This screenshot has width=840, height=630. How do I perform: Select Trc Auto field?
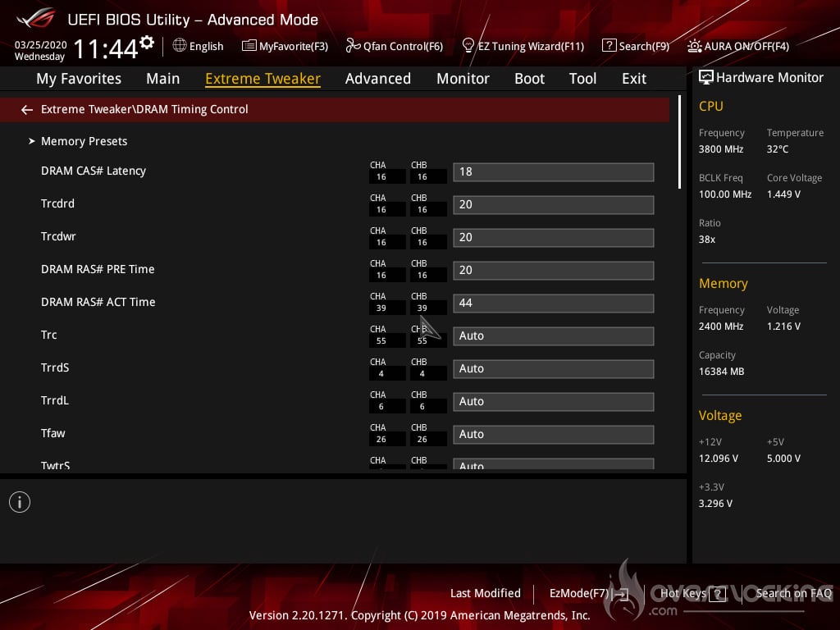[x=554, y=336]
